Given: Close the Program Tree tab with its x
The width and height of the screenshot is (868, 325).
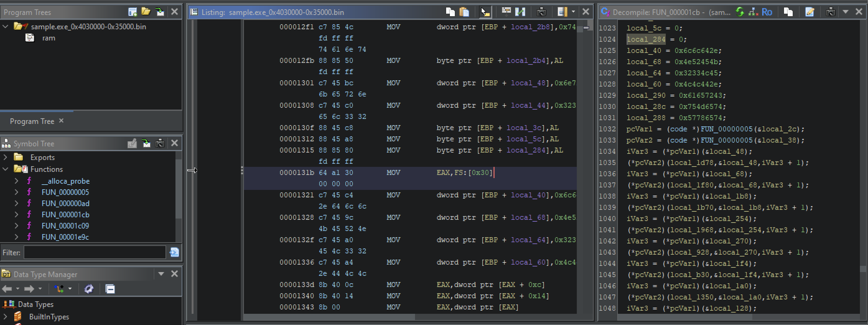Looking at the screenshot, I should click(x=61, y=120).
